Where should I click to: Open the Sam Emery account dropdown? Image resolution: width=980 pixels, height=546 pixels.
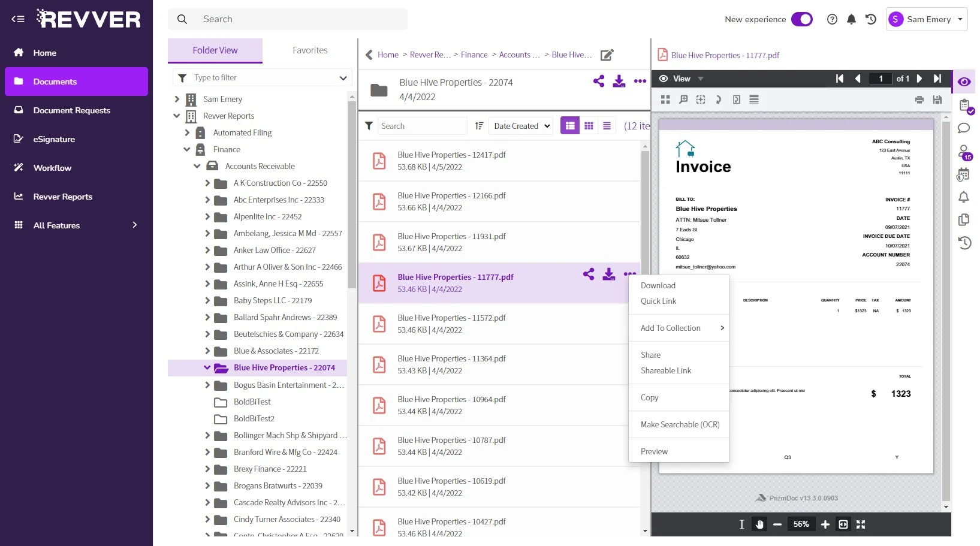927,19
